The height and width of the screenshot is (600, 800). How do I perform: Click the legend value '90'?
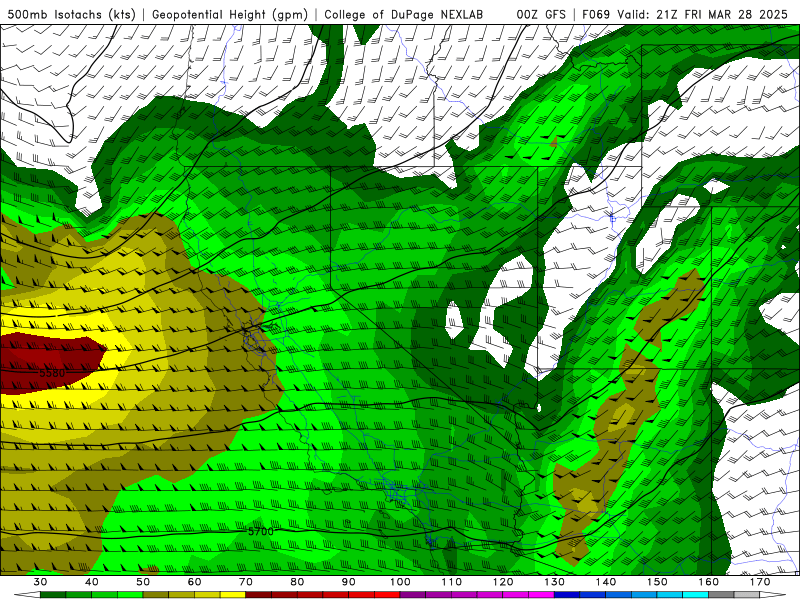pyautogui.click(x=348, y=582)
